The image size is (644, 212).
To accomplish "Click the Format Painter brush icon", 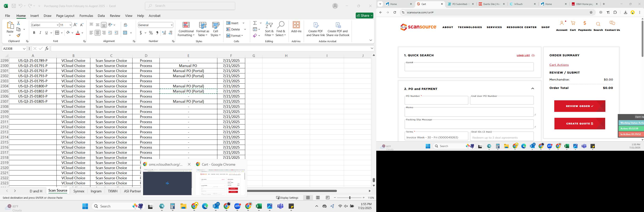I will (x=18, y=35).
